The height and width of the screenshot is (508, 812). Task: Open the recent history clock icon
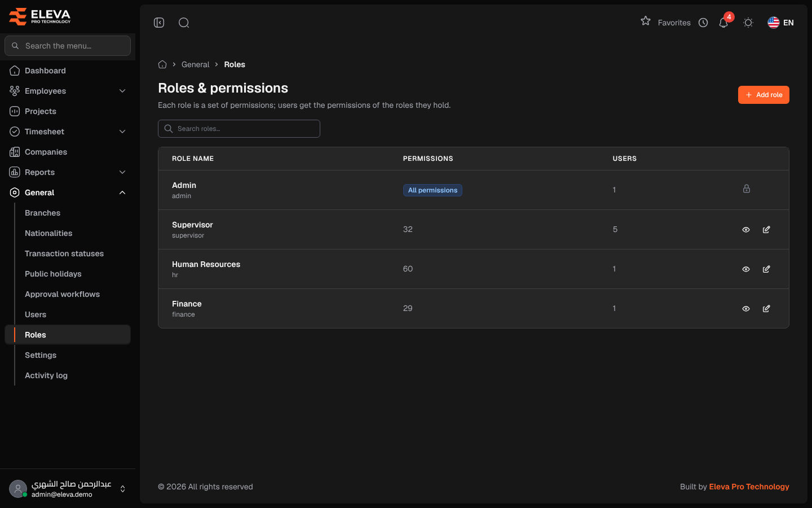tap(703, 23)
